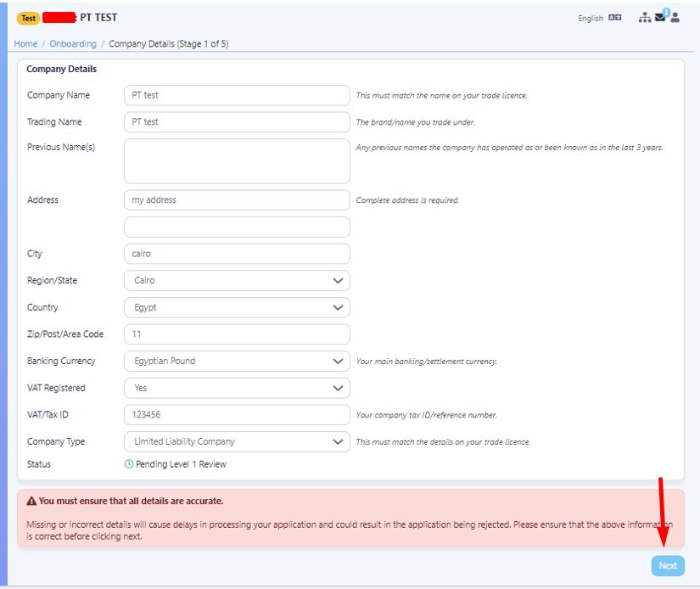
Task: Click the language translate icon
Action: tap(615, 19)
